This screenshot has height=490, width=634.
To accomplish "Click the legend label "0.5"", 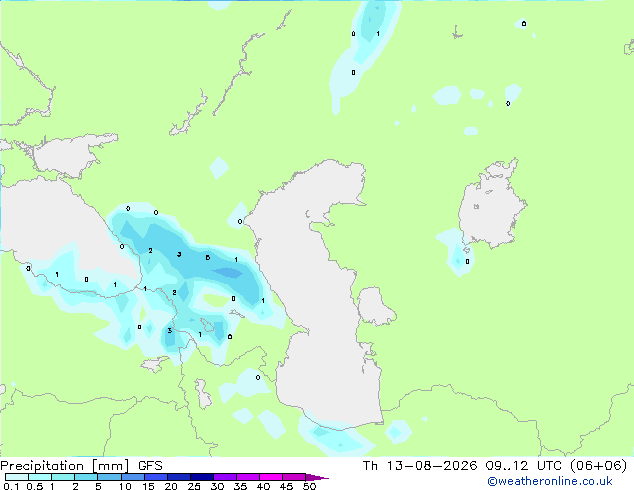I will pyautogui.click(x=35, y=486).
